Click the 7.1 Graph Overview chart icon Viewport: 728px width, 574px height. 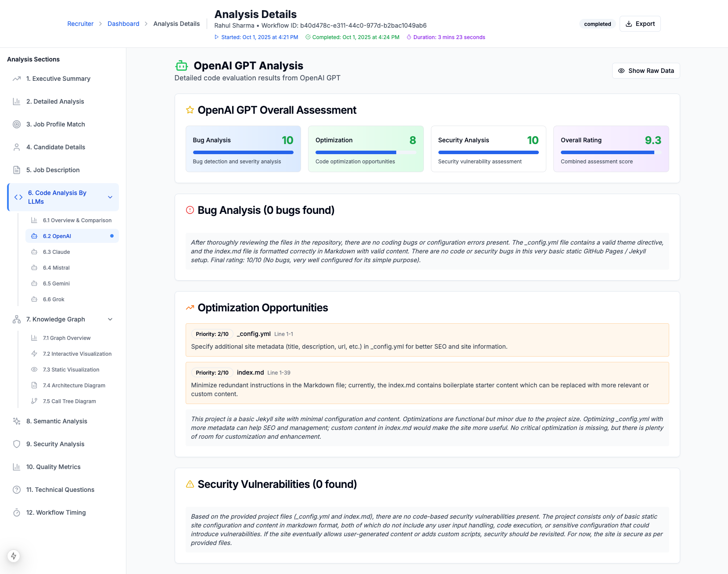(x=34, y=338)
